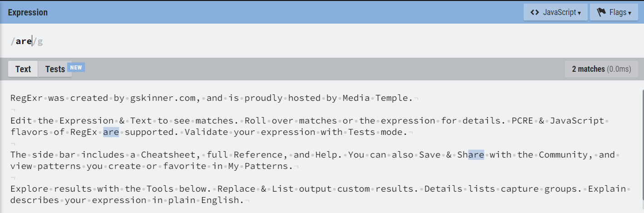644x213 pixels.
Task: Switch to the Tests tab
Action: point(55,69)
